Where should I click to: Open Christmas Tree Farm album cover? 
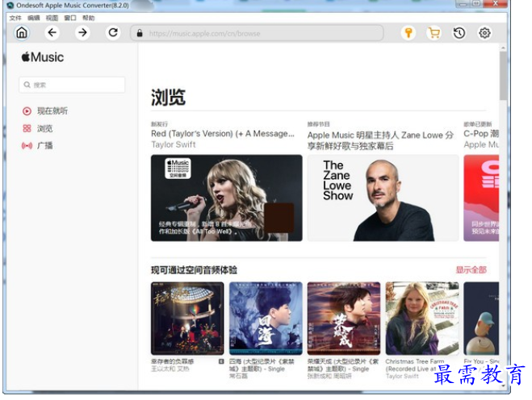tap(422, 319)
